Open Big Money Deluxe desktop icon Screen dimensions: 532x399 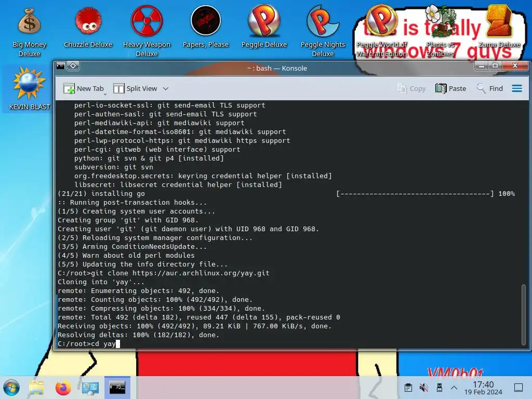click(x=29, y=31)
